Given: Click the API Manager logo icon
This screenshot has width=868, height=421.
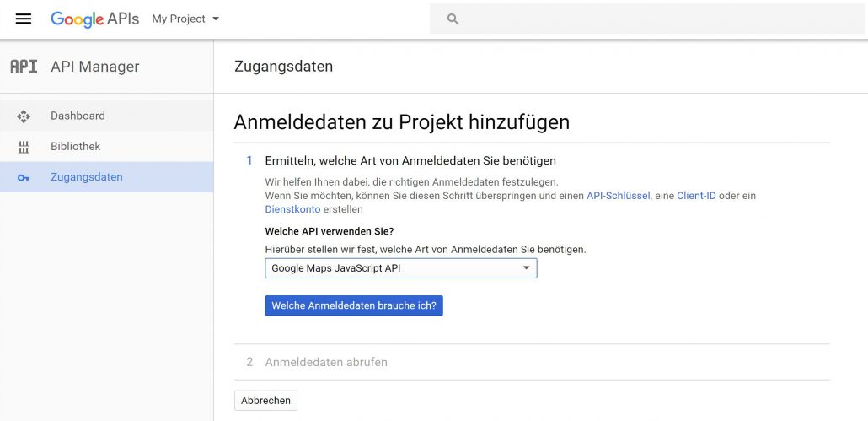Looking at the screenshot, I should pos(24,67).
